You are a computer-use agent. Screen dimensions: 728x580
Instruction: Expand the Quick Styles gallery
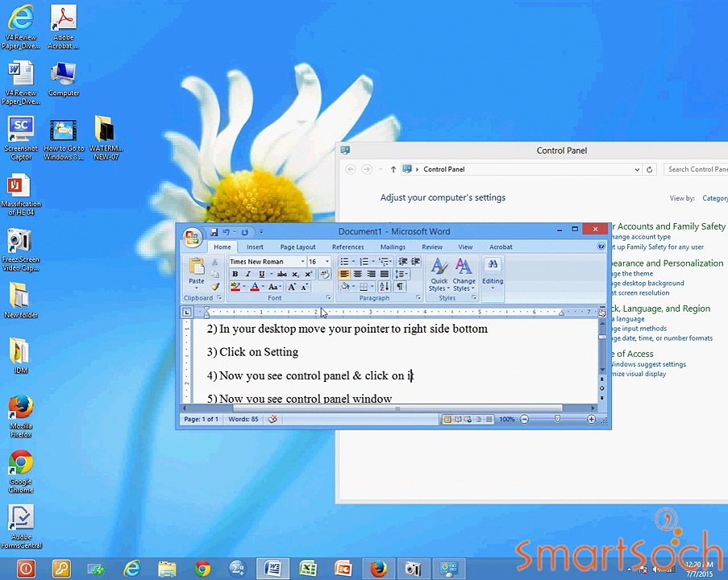coord(439,275)
